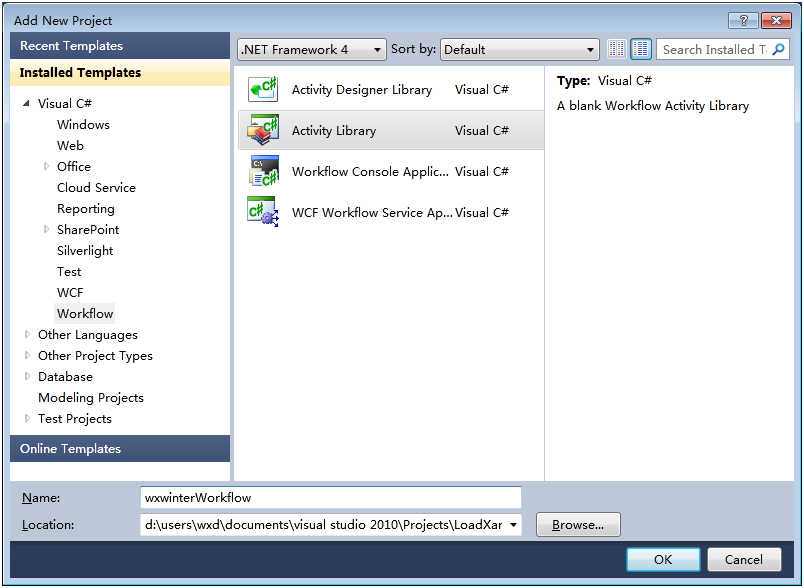804x588 pixels.
Task: Open the Recent Templates section
Action: point(120,46)
